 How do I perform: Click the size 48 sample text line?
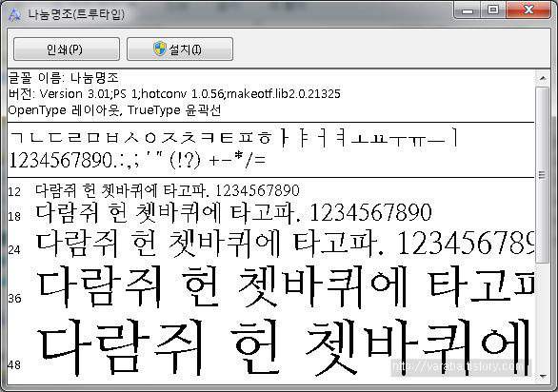tap(284, 347)
